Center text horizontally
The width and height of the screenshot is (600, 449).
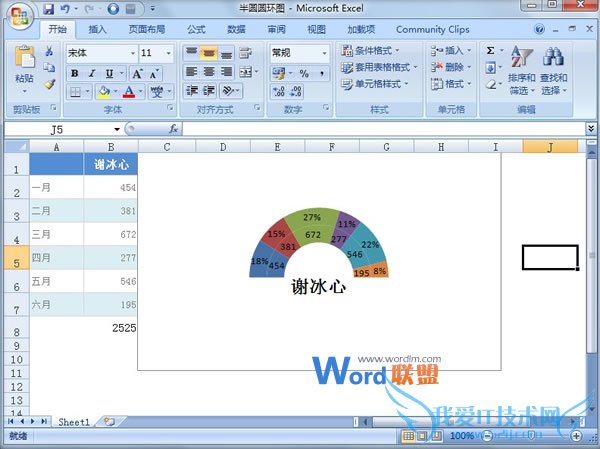(x=209, y=72)
